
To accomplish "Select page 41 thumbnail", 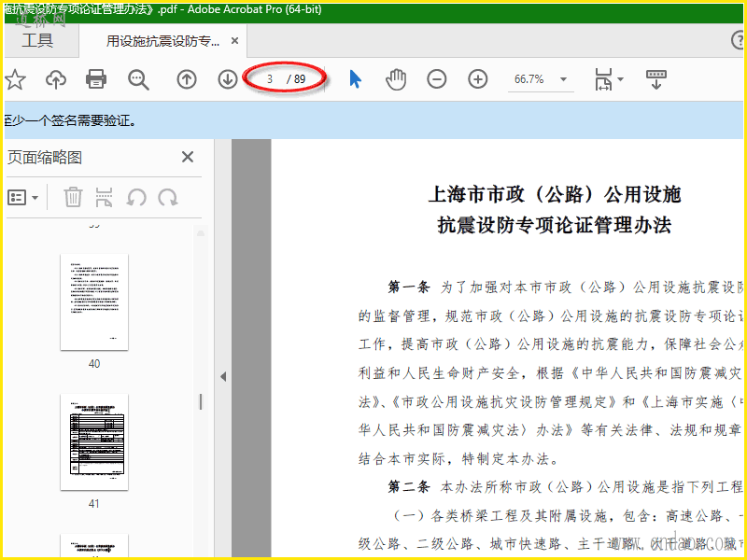I will point(94,441).
